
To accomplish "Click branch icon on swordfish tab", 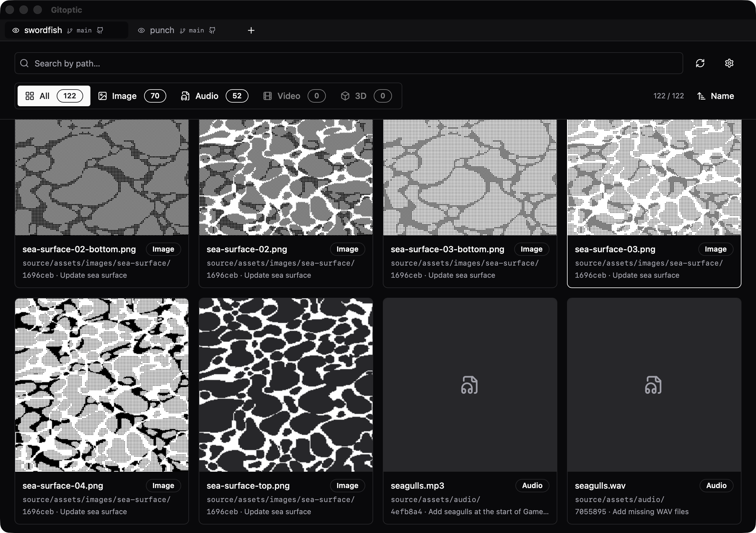I will pyautogui.click(x=70, y=31).
